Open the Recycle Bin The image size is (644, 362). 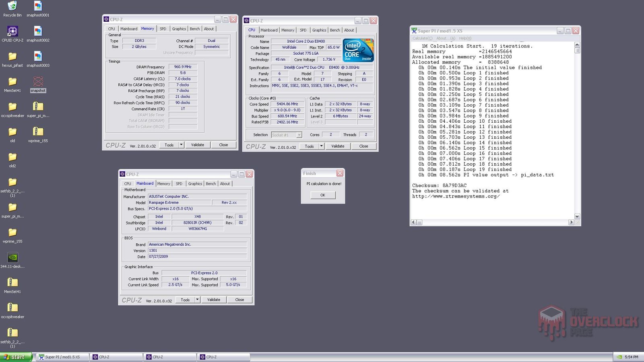[x=12, y=8]
